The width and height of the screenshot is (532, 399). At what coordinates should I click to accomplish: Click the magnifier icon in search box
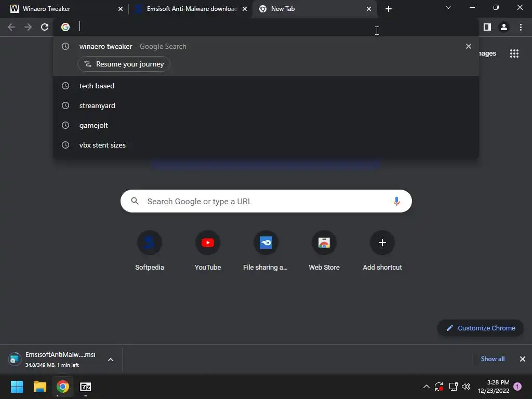click(135, 201)
